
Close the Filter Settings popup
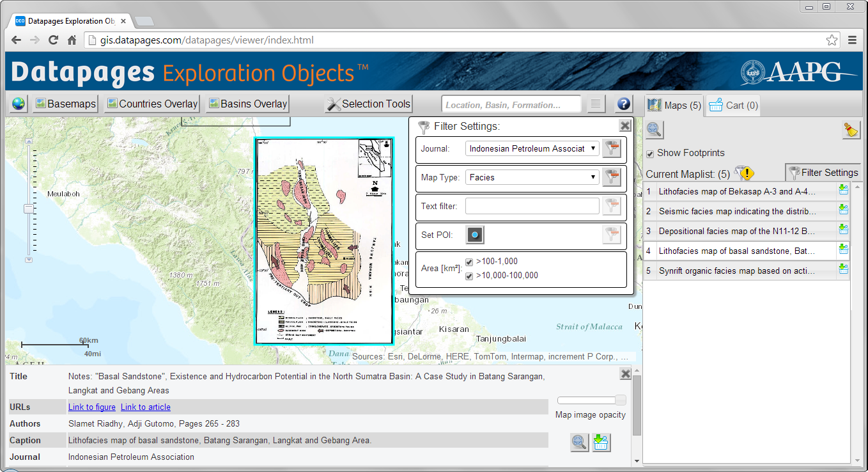(x=625, y=125)
